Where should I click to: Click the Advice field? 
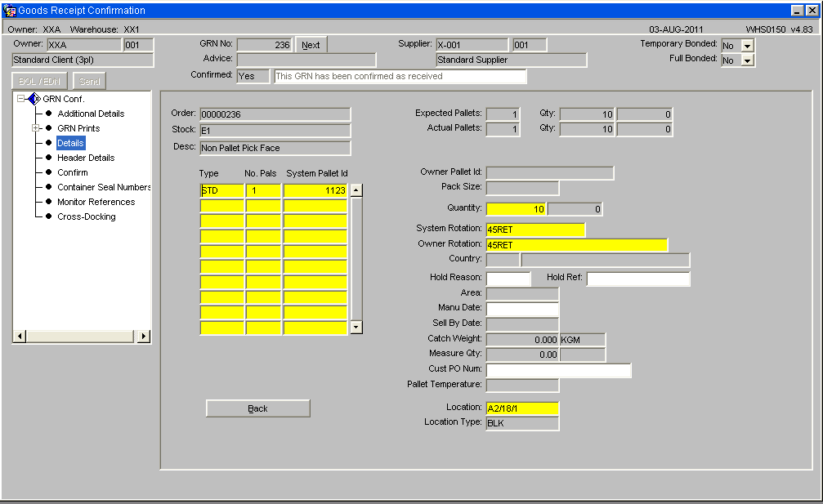(x=306, y=60)
